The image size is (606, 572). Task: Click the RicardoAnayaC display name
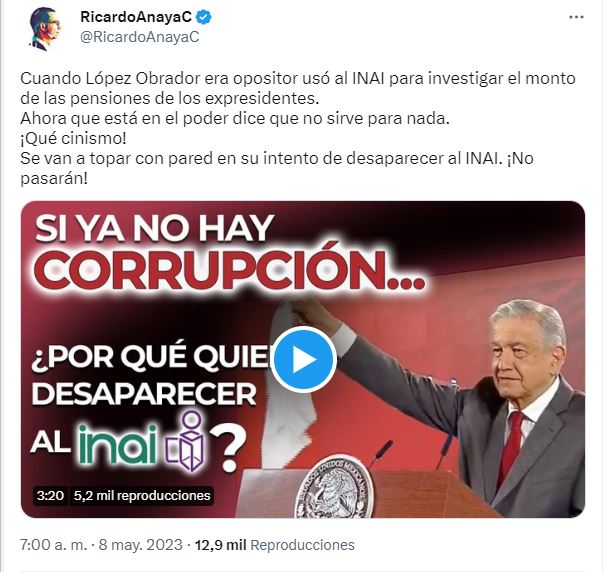[136, 17]
